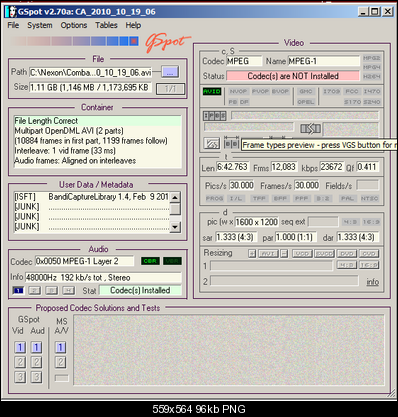Screen dimensions: 398x417
Task: Click the MPG4 indicator
Action: click(372, 67)
